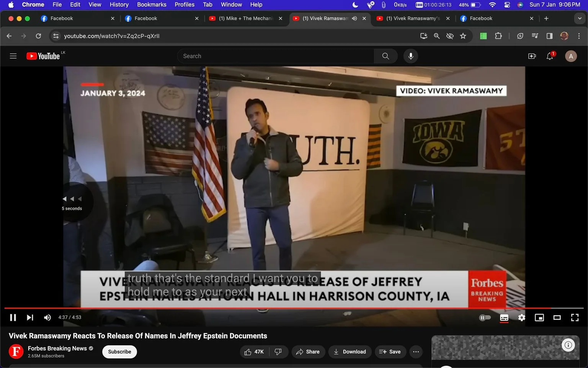The height and width of the screenshot is (368, 588).
Task: Open the History menu
Action: point(119,5)
